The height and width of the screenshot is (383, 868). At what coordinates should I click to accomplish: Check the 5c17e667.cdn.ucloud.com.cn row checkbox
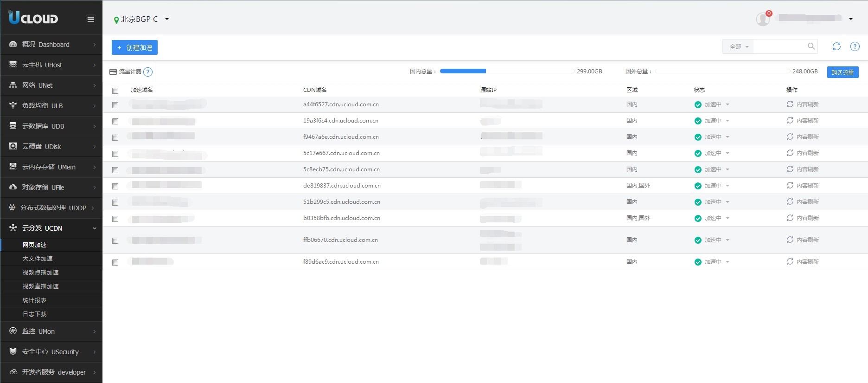click(115, 154)
